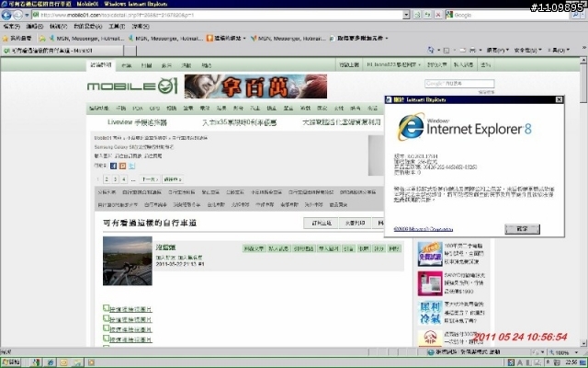Click the mobile01 URL address bar
This screenshot has height=368, width=588.
pos(218,15)
